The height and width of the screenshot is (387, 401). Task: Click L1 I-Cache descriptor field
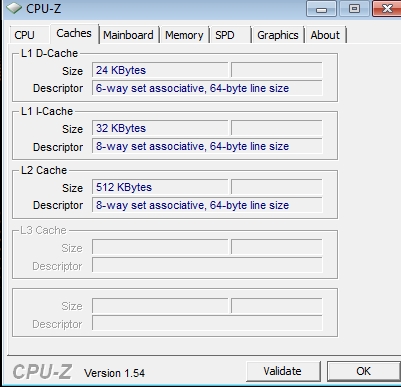(207, 146)
